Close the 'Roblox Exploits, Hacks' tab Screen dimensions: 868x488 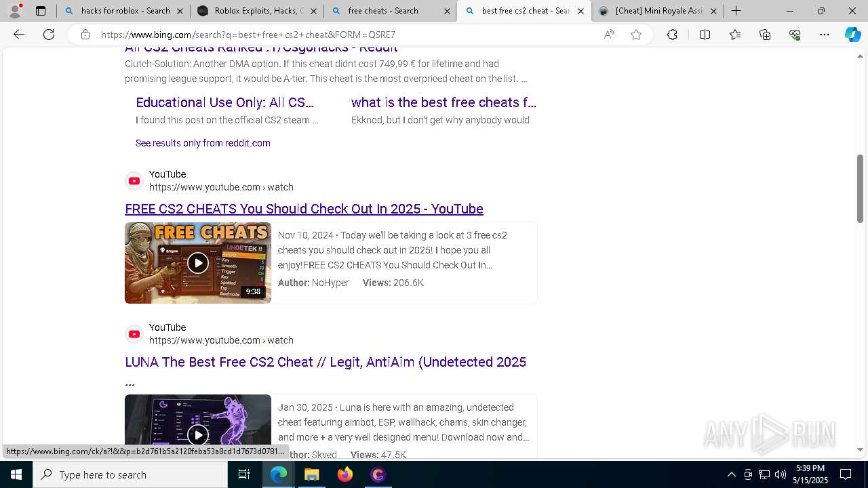pos(313,11)
